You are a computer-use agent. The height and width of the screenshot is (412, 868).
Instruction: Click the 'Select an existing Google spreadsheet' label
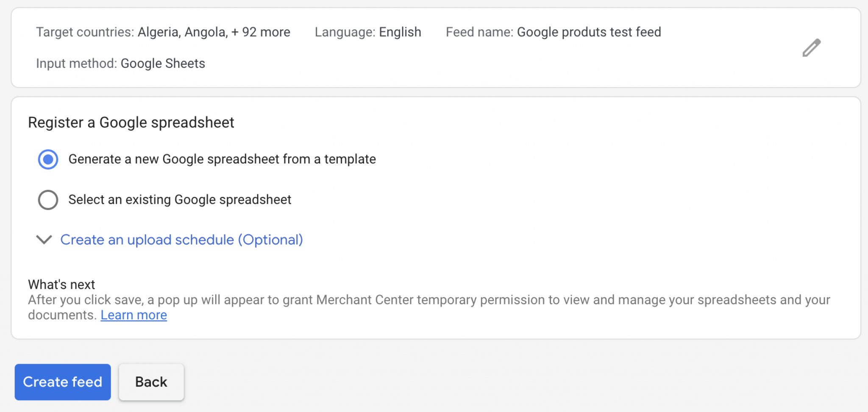click(180, 200)
